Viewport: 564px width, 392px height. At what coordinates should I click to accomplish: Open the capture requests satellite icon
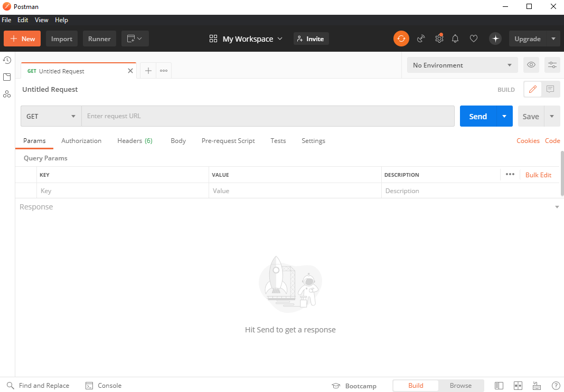(x=421, y=39)
